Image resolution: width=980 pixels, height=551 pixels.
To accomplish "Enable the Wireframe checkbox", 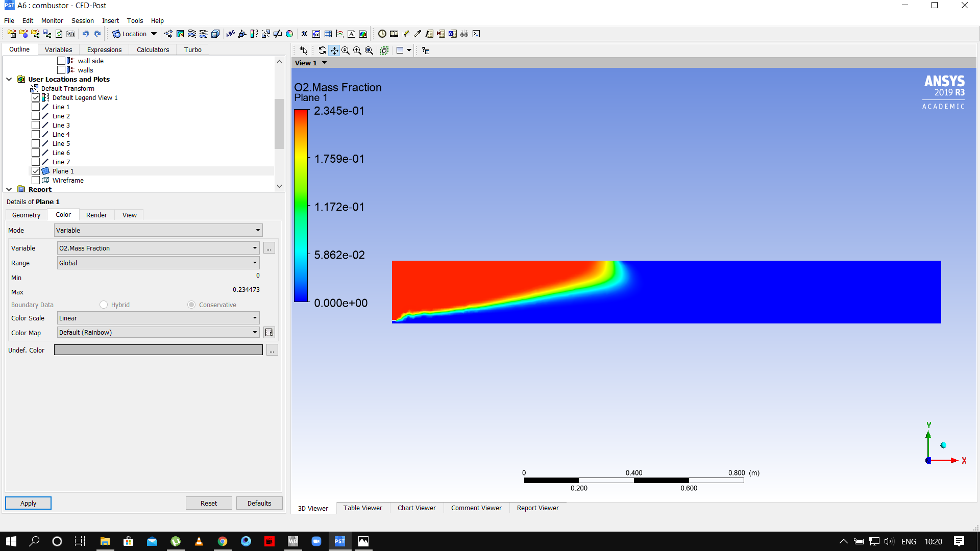I will coord(36,180).
